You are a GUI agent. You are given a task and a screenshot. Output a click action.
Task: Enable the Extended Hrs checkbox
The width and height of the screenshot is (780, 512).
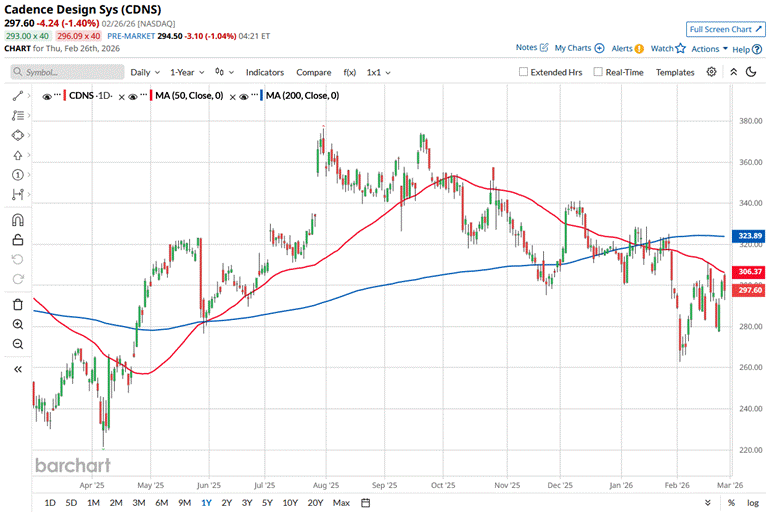(x=524, y=72)
